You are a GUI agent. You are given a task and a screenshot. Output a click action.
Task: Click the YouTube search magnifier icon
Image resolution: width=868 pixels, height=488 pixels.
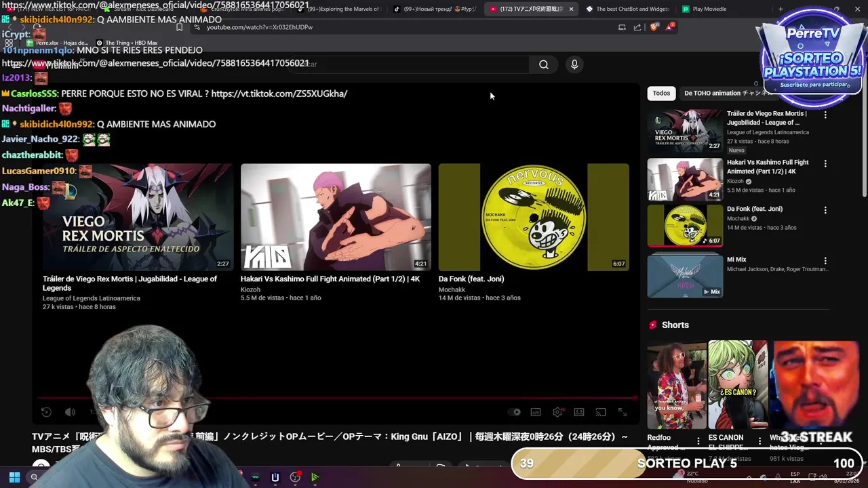pos(544,64)
